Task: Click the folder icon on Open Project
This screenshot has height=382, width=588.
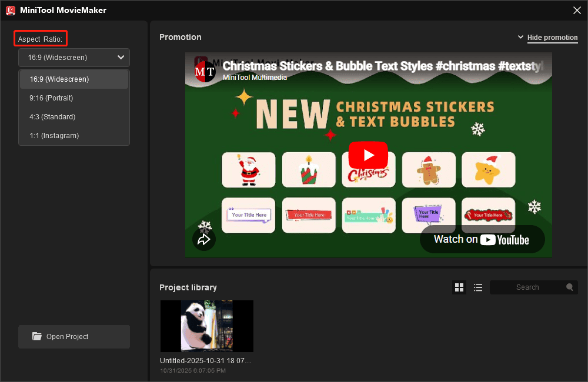Action: click(36, 336)
